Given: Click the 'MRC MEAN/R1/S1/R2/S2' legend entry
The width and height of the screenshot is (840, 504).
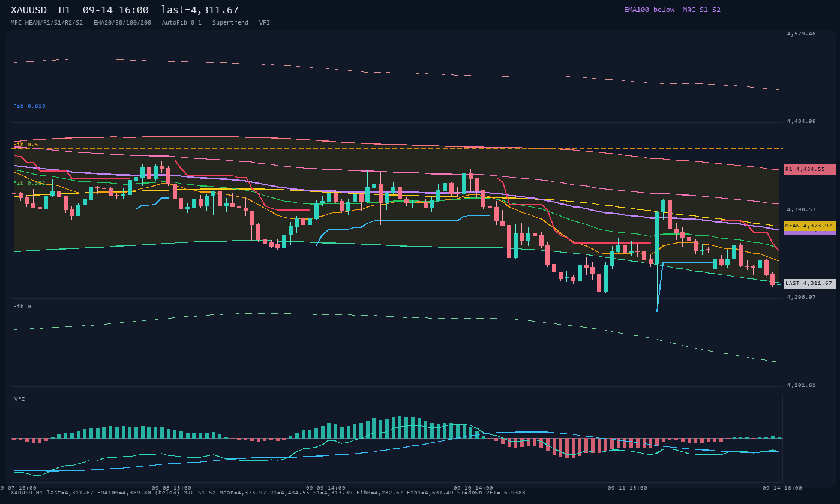Looking at the screenshot, I should 47,23.
